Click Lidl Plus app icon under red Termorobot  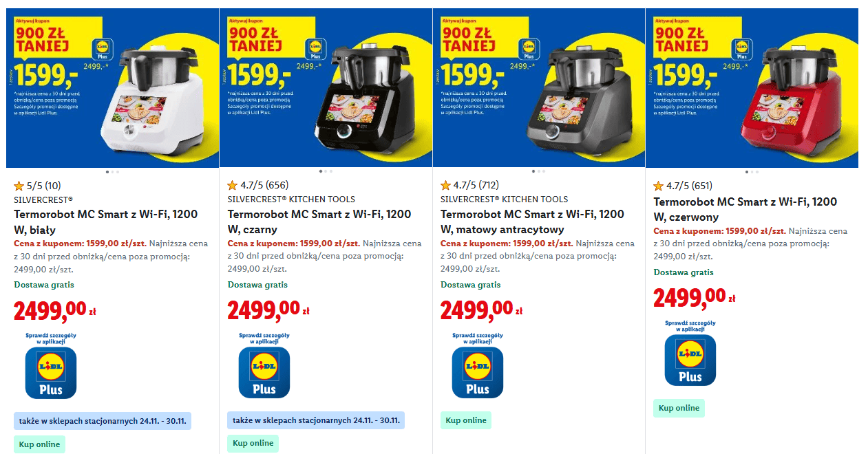pos(690,360)
